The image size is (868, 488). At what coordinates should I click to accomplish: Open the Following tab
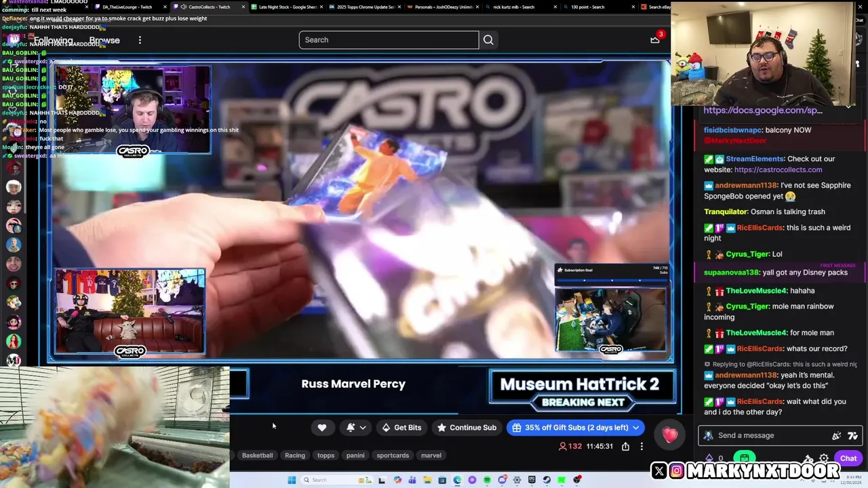(x=54, y=40)
